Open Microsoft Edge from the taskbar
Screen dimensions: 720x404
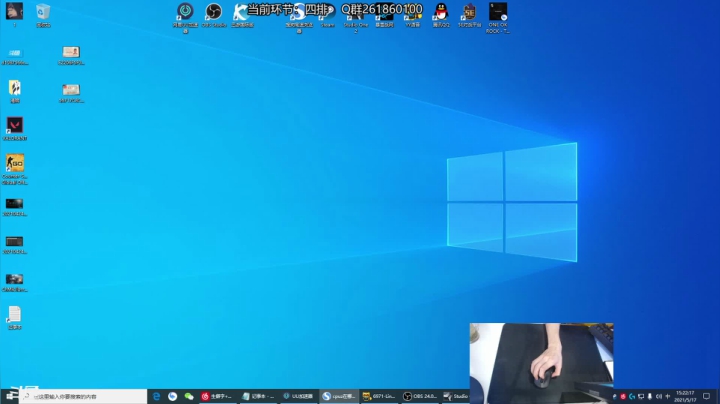(x=156, y=396)
